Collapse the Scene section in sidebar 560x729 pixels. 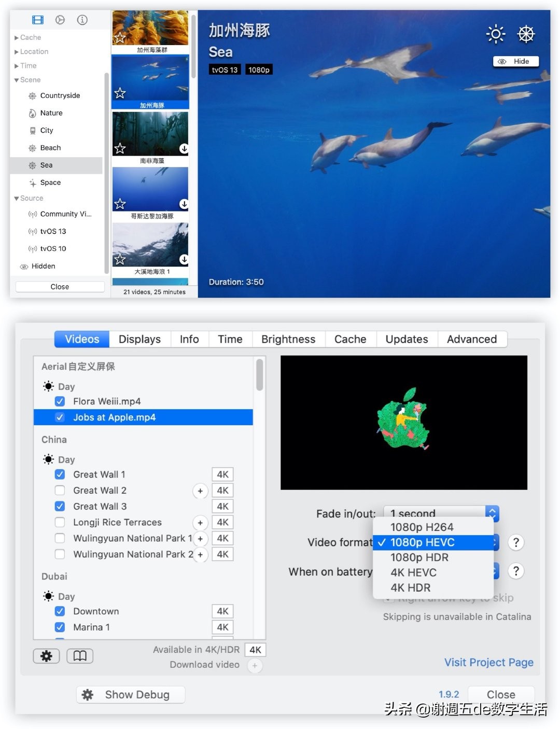(17, 80)
